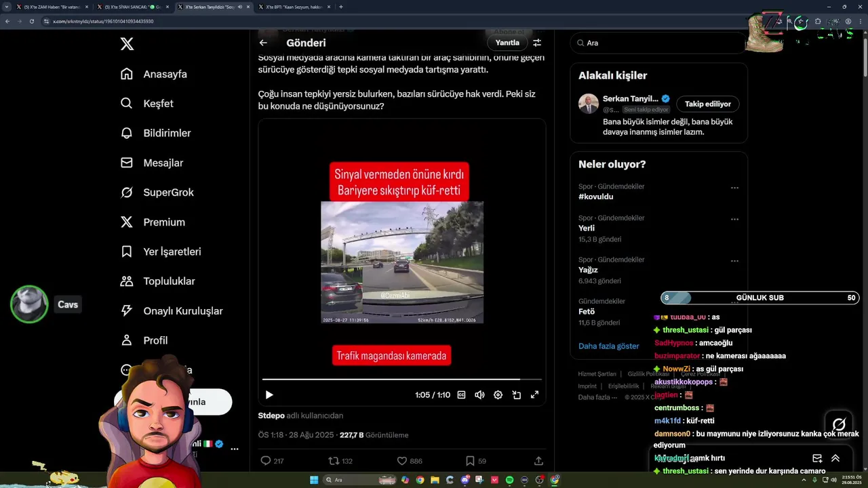Viewport: 868px width, 488px height.
Task: Open Spotify from taskbar
Action: 509,480
